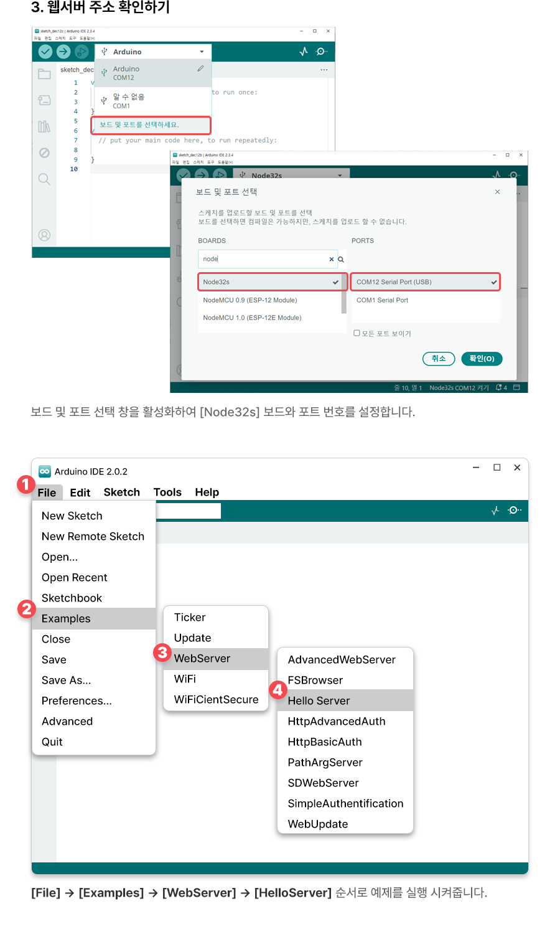Choose Hello Server example

319,701
